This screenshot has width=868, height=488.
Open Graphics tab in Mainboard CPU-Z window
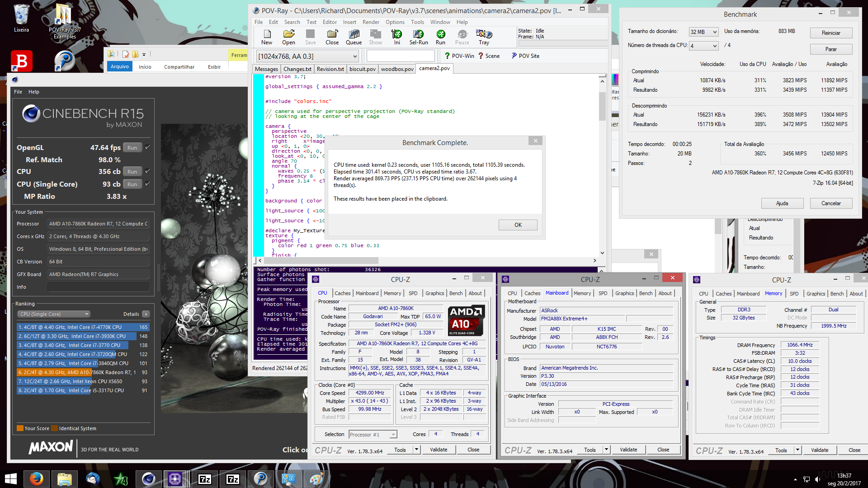pos(624,293)
